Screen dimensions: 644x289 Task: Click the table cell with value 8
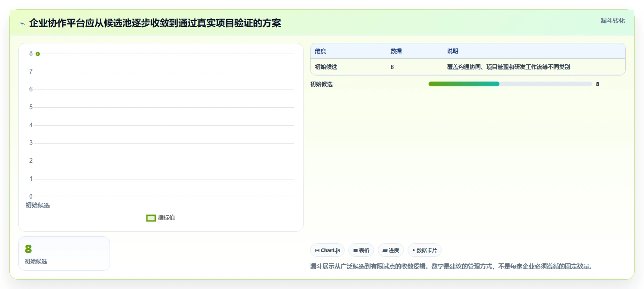392,67
